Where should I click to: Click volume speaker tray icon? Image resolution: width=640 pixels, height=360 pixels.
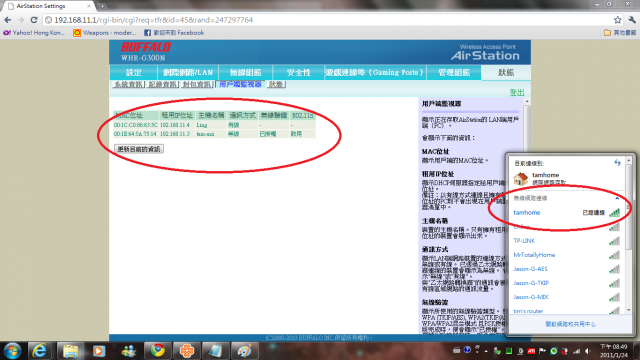click(588, 351)
